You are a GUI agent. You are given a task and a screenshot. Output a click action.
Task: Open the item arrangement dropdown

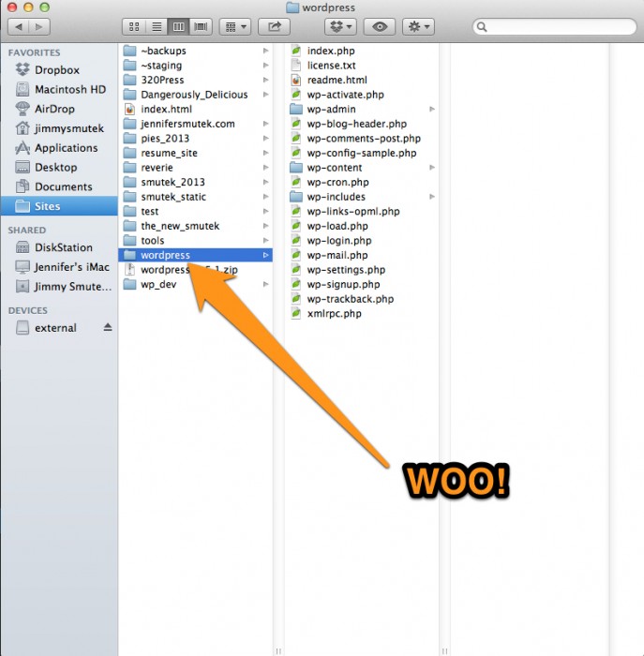coord(235,27)
